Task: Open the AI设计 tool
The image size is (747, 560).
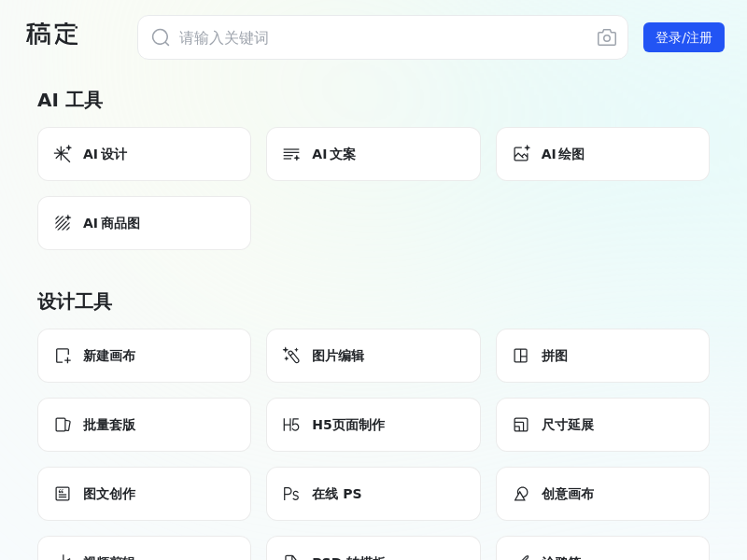Action: pyautogui.click(x=144, y=154)
